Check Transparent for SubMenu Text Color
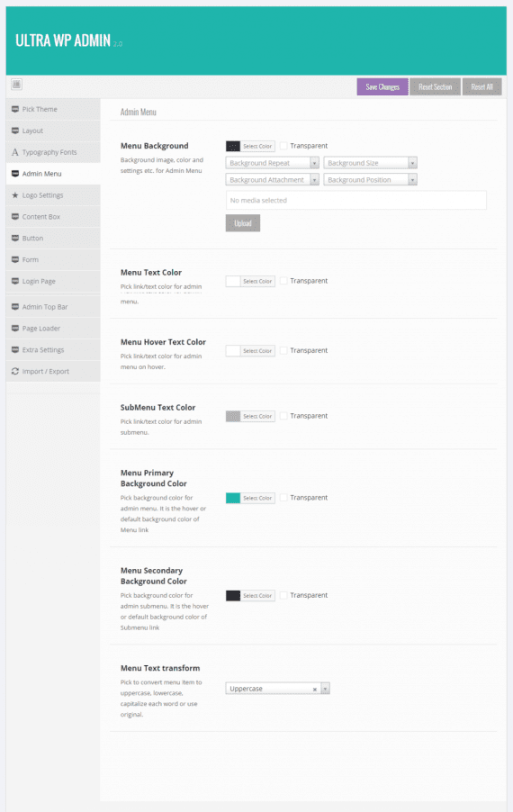 click(x=283, y=416)
